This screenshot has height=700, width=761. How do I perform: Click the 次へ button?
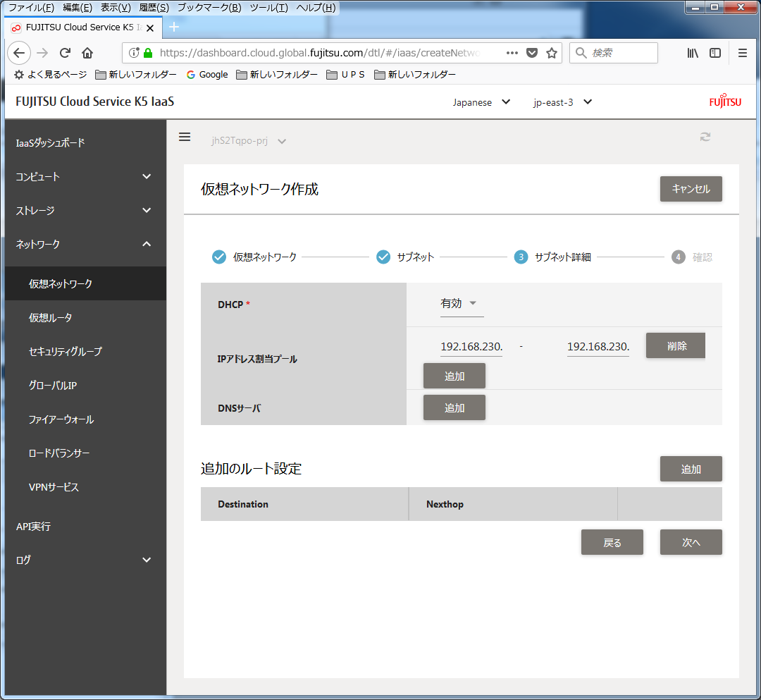pos(691,542)
